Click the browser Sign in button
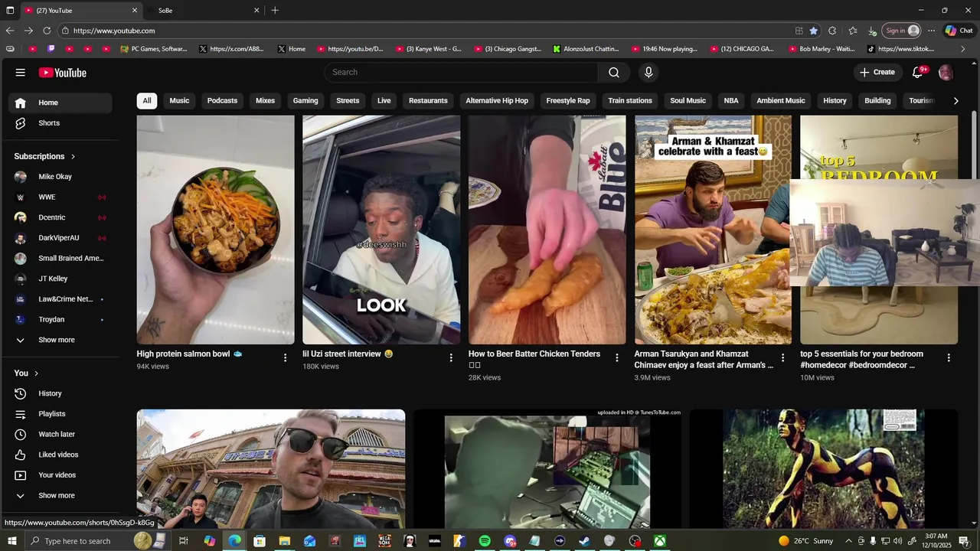This screenshot has width=980, height=551. click(x=902, y=31)
